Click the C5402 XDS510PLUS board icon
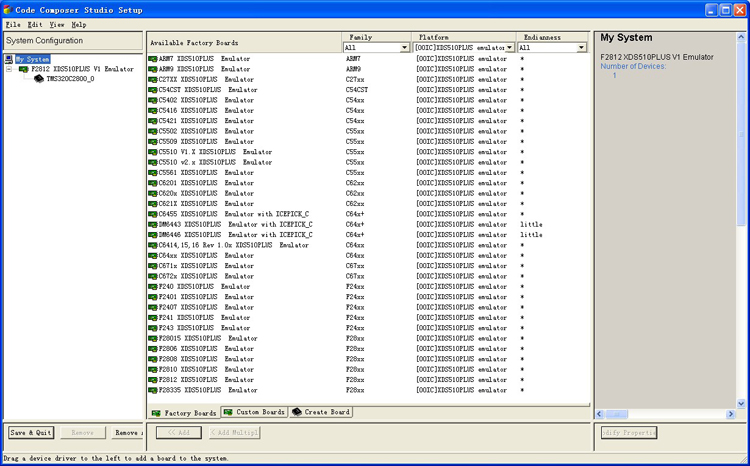The image size is (750, 466). (x=153, y=100)
